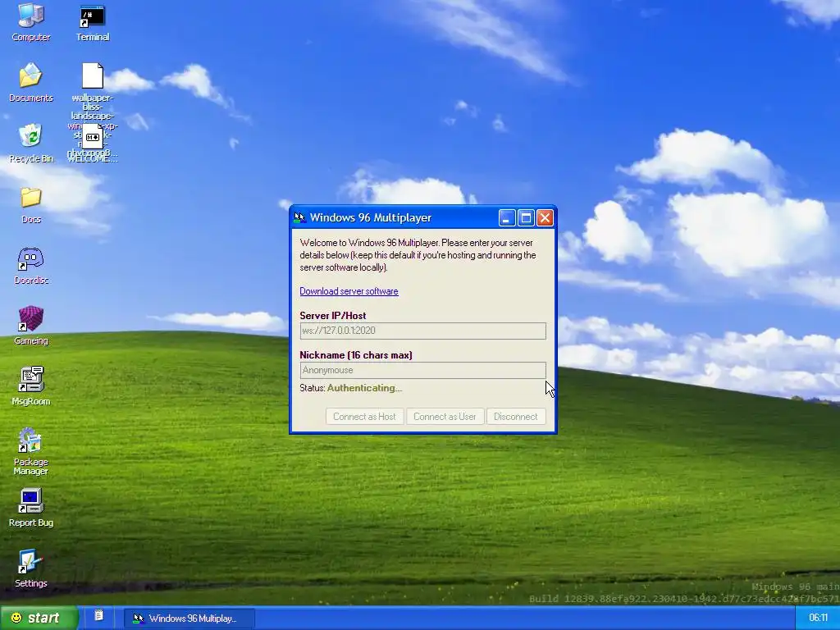This screenshot has width=840, height=630.
Task: Check the taskbar clock showing 06:11
Action: [818, 619]
